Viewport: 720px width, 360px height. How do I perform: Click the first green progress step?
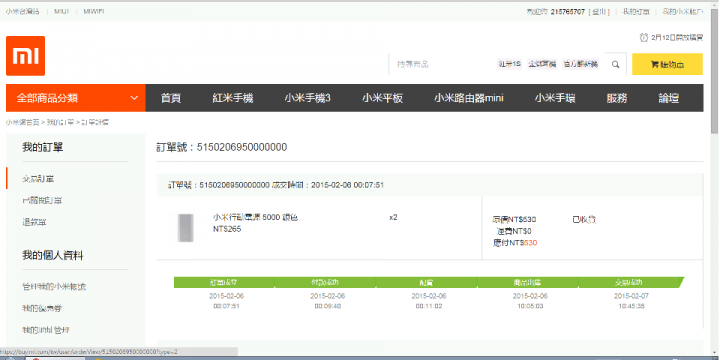[224, 282]
